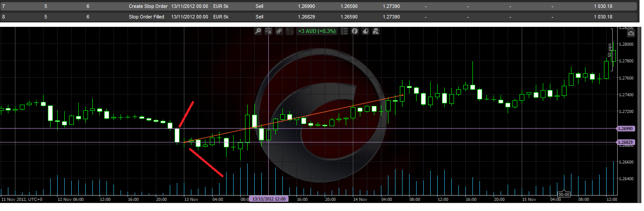Image resolution: width=644 pixels, height=211 pixels.
Task: Click EUR 5k in the Create Stop Order row
Action: [x=220, y=7]
